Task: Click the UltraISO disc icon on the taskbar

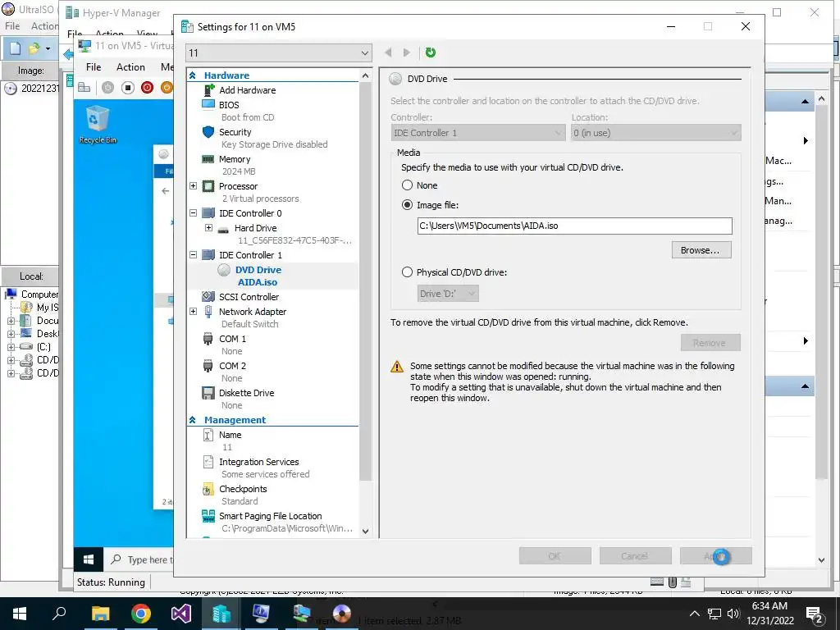Action: tap(341, 614)
